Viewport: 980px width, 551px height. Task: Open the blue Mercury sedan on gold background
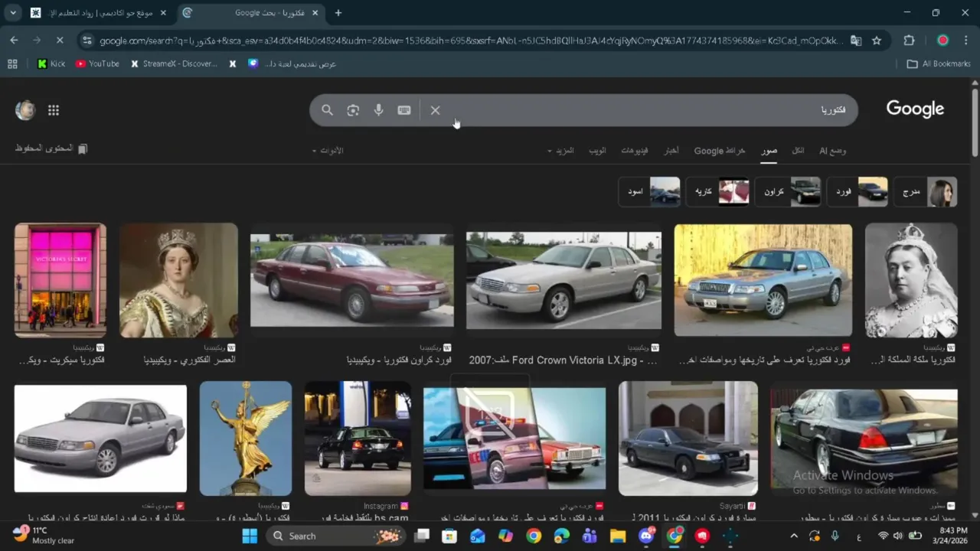pos(763,280)
